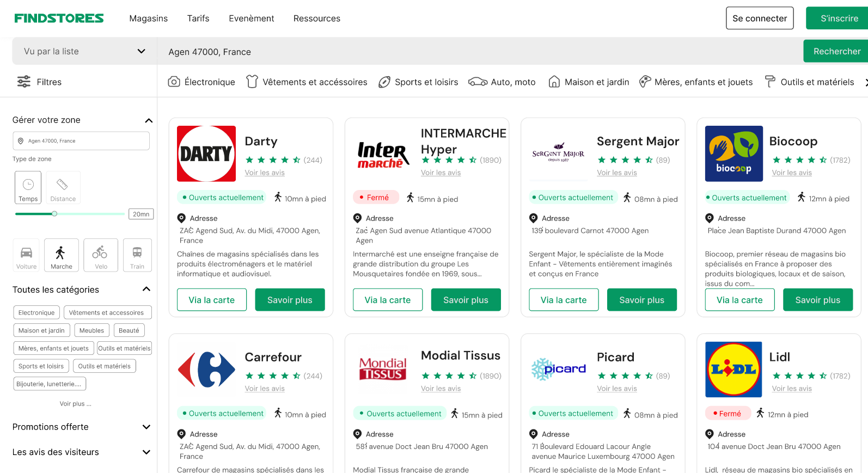Open the Ressources menu
The width and height of the screenshot is (868, 473).
click(317, 19)
